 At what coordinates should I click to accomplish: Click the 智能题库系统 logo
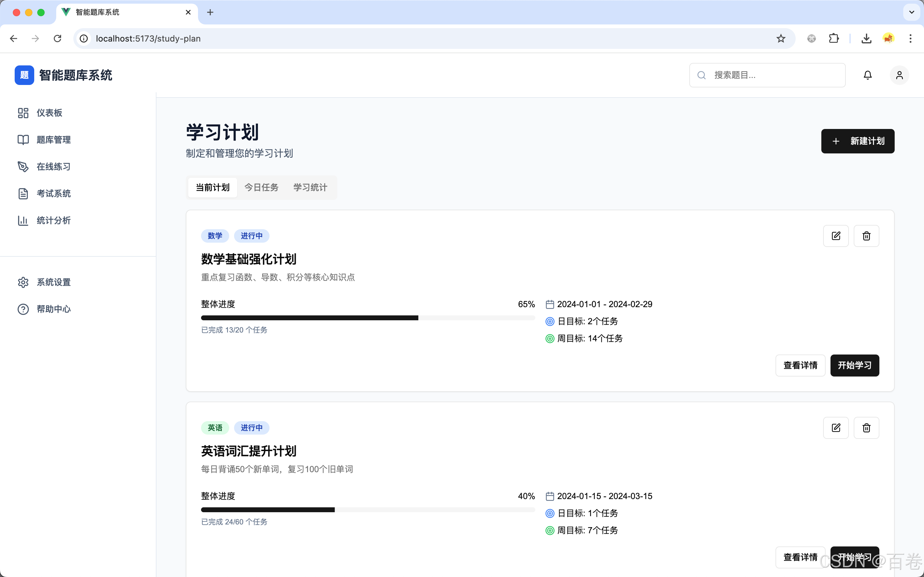tap(63, 75)
